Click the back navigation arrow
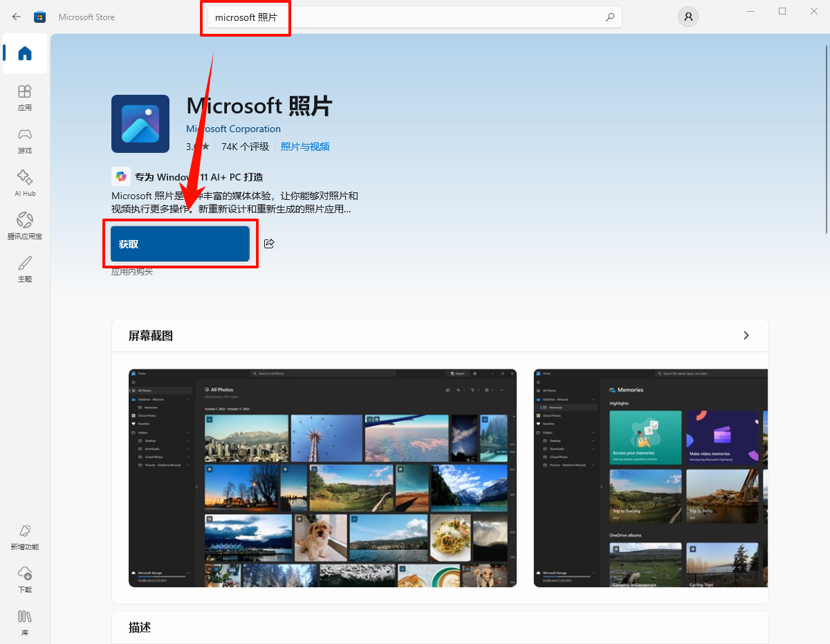This screenshot has width=830, height=644. [x=16, y=17]
